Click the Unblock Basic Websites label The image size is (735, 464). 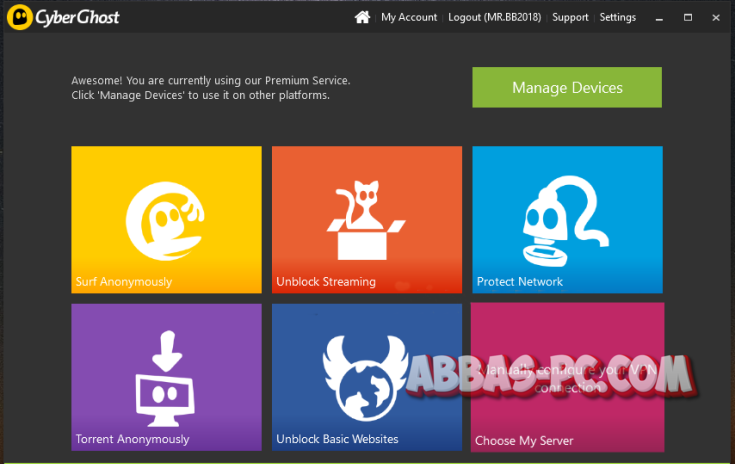[337, 439]
